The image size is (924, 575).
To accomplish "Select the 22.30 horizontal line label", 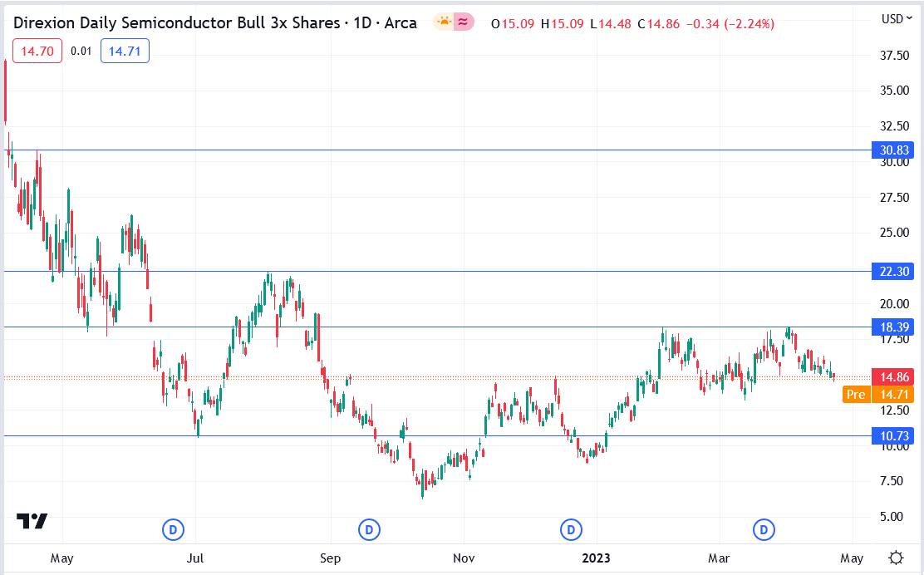I will tap(892, 272).
